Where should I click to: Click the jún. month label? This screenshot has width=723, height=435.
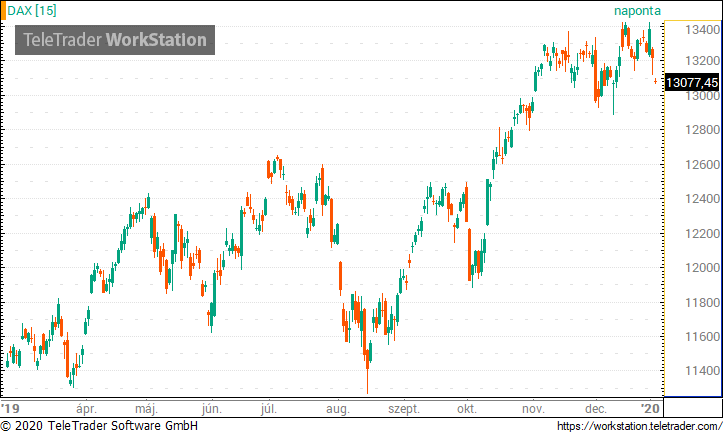212,409
